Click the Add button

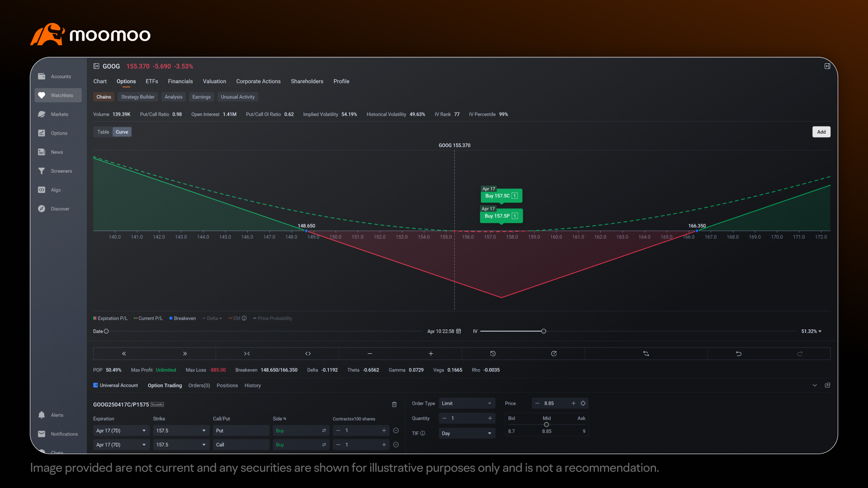821,132
